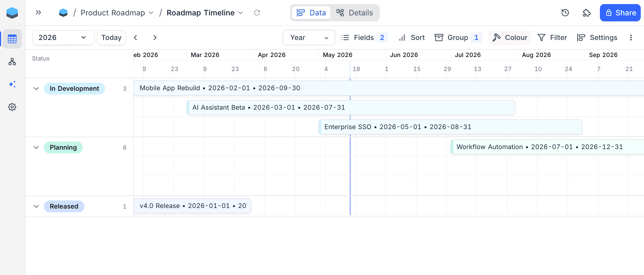This screenshot has height=275, width=644.
Task: Click the blue cube app logo in sidebar
Action: (x=12, y=13)
